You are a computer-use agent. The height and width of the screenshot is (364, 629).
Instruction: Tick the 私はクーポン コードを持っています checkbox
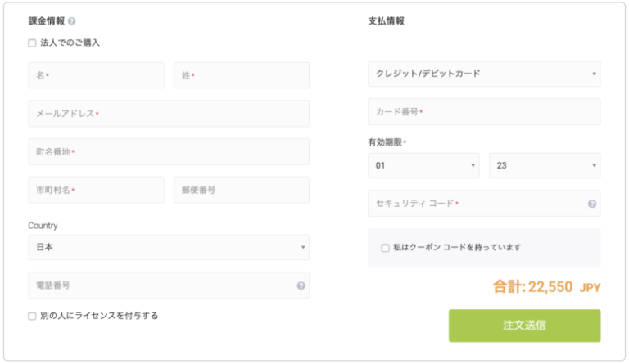[386, 248]
